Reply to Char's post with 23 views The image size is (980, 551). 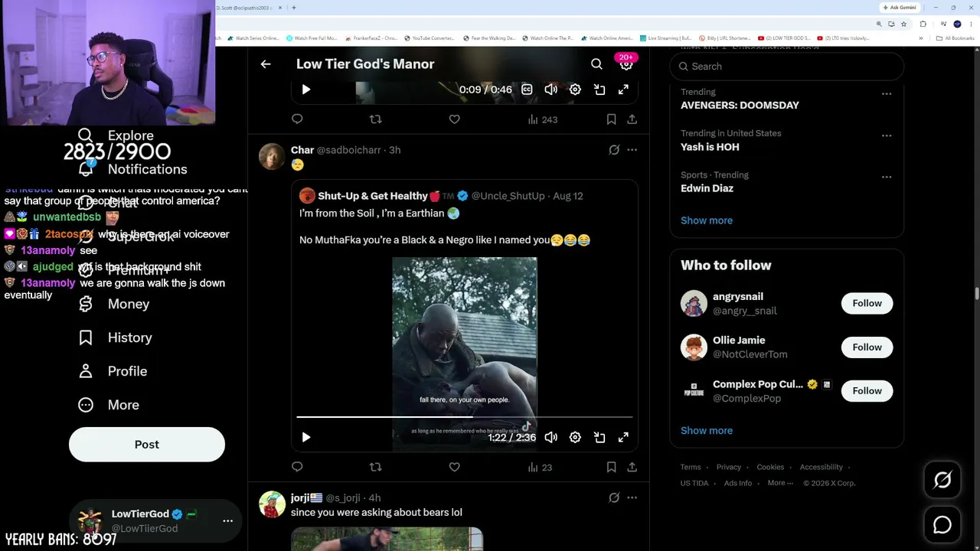(297, 467)
